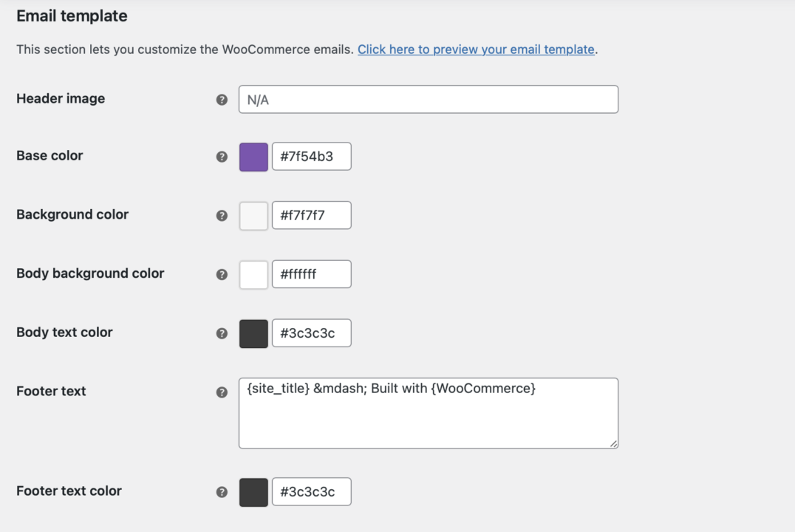Click the Footer text help icon

221,392
